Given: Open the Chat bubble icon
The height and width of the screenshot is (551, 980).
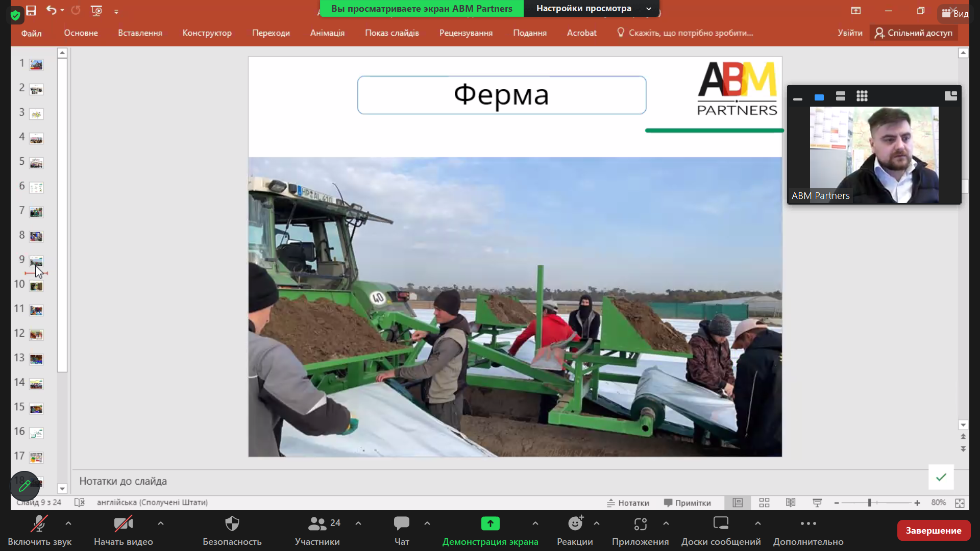Looking at the screenshot, I should point(401,524).
